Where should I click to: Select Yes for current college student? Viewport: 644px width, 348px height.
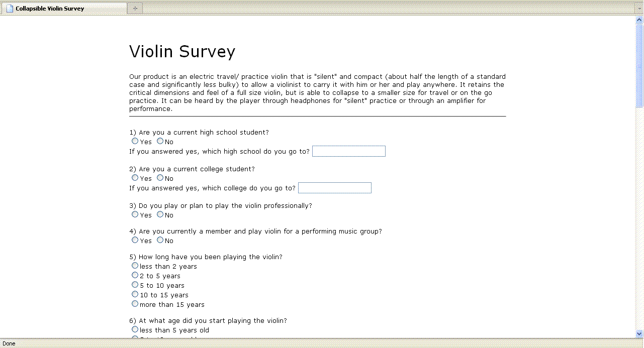coord(135,177)
